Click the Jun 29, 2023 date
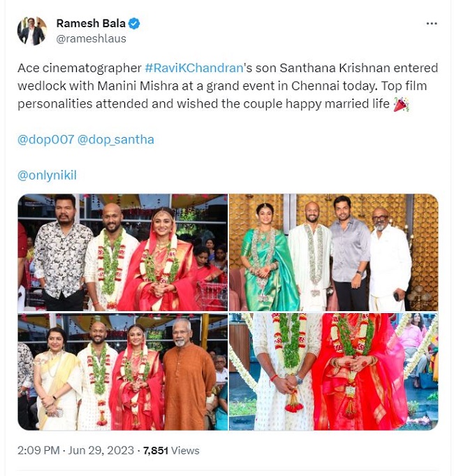 pos(101,451)
